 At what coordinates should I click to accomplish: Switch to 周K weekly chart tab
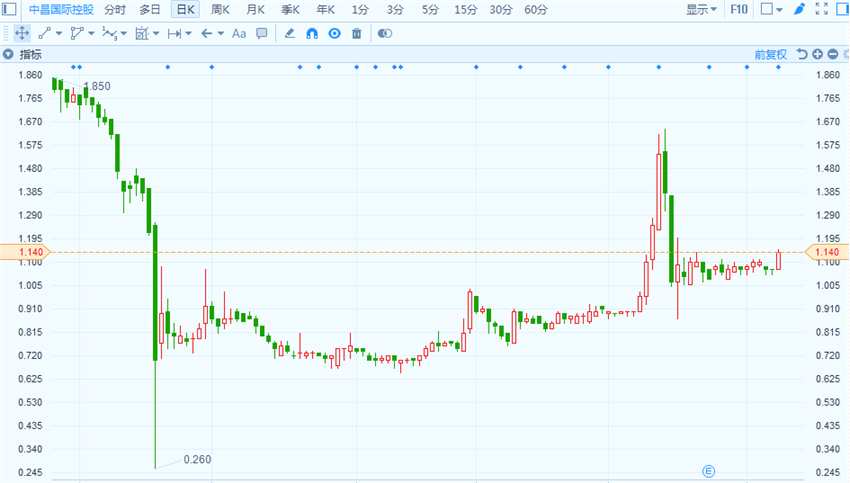click(x=220, y=10)
